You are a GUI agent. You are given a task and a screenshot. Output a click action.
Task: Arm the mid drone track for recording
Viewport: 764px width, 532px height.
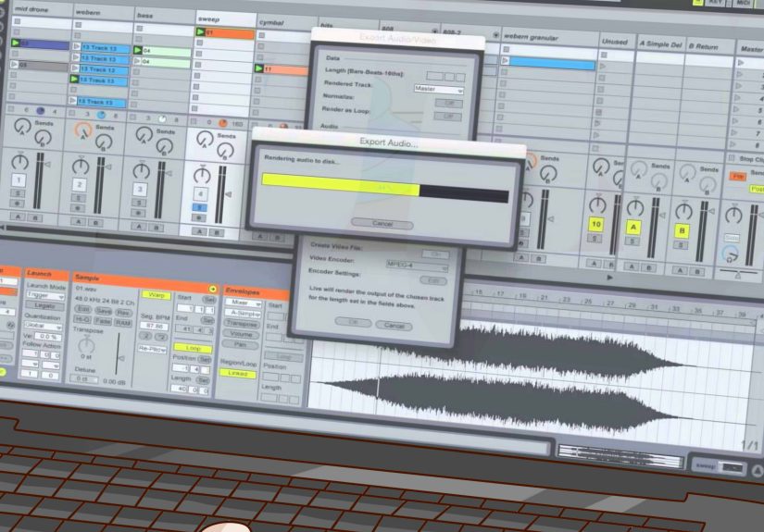pos(18,204)
